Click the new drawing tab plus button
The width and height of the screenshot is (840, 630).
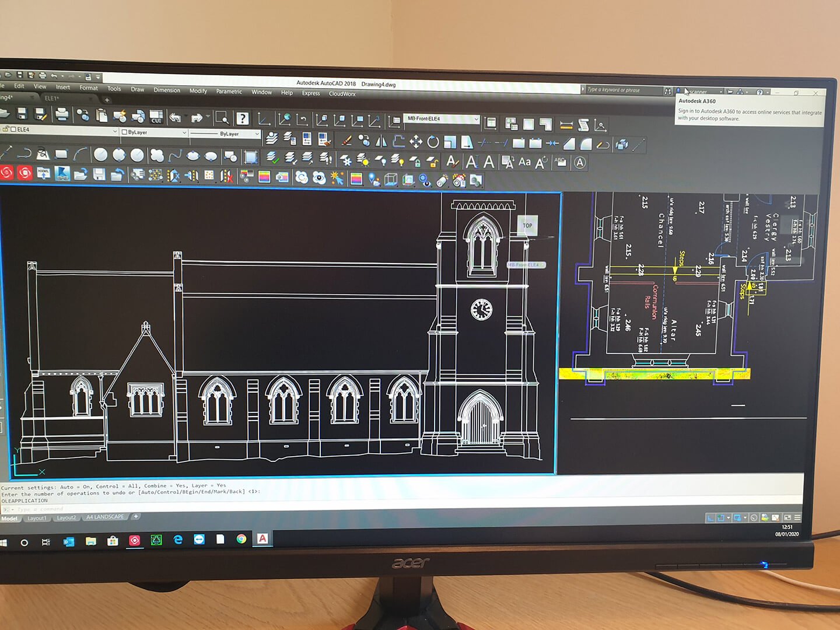[107, 100]
